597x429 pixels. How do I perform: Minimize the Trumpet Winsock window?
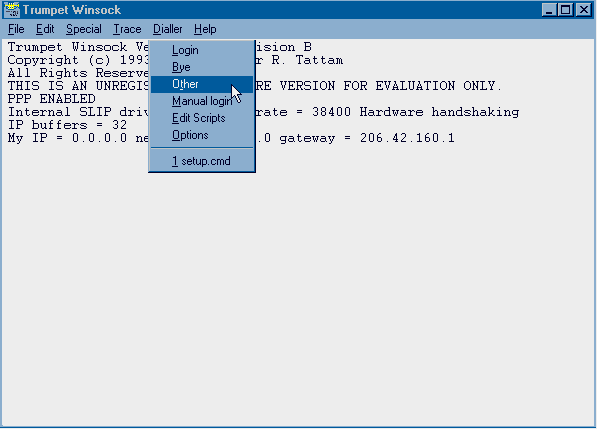click(549, 10)
